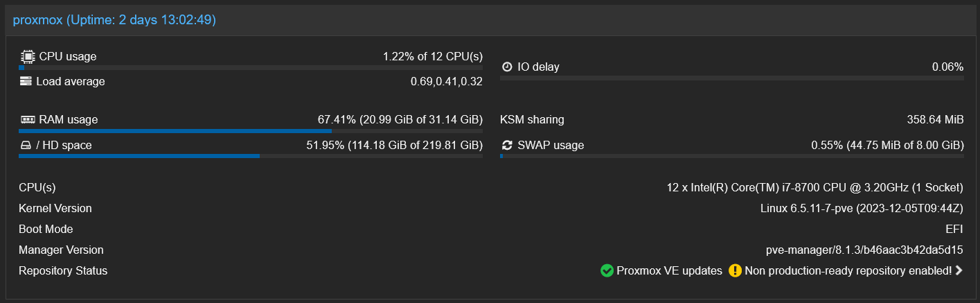Viewport: 980px width, 303px height.
Task: Click the HD space progress bar
Action: [x=251, y=156]
